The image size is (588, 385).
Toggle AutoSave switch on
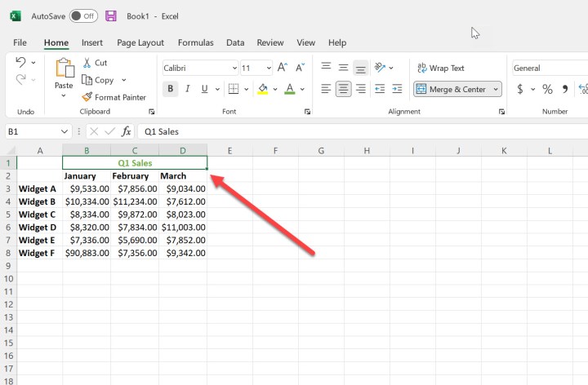click(83, 15)
